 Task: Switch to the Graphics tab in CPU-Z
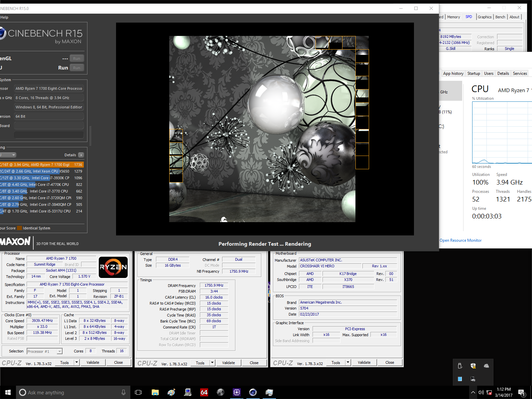coord(485,17)
